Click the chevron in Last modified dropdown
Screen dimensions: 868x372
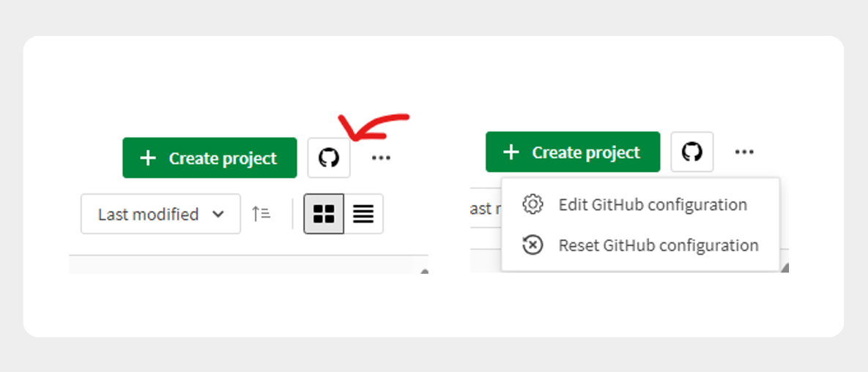click(219, 215)
